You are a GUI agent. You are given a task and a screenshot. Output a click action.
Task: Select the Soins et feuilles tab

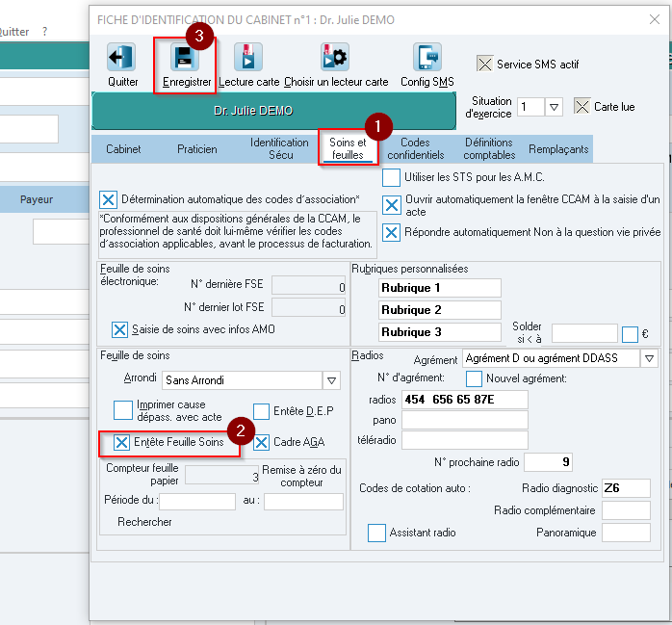point(348,148)
